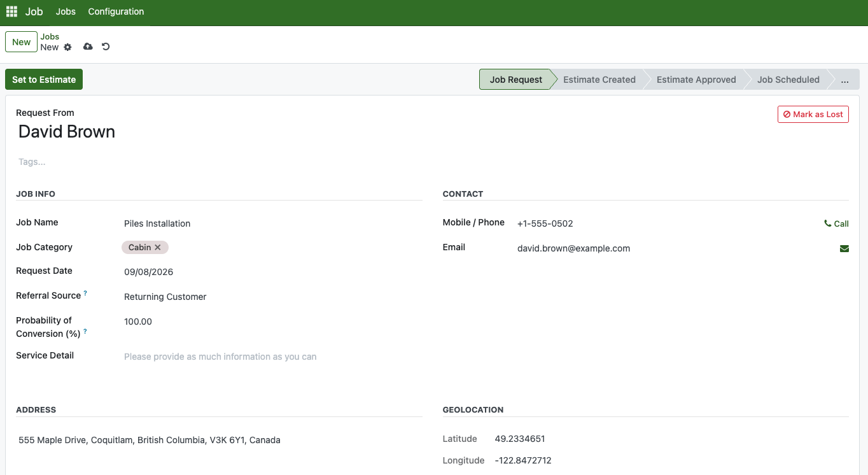Click the address 555 Maple Drive field

coord(150,440)
